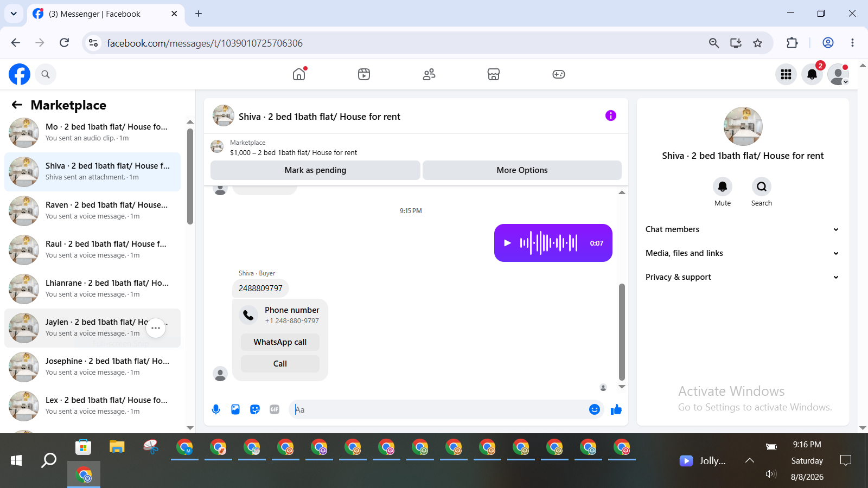Screen dimensions: 868x488
Task: Open the notifications bell
Action: coord(812,74)
